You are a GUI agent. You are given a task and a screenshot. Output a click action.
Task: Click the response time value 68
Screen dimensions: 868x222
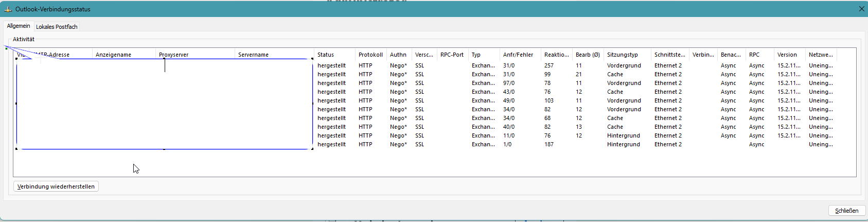coord(547,118)
